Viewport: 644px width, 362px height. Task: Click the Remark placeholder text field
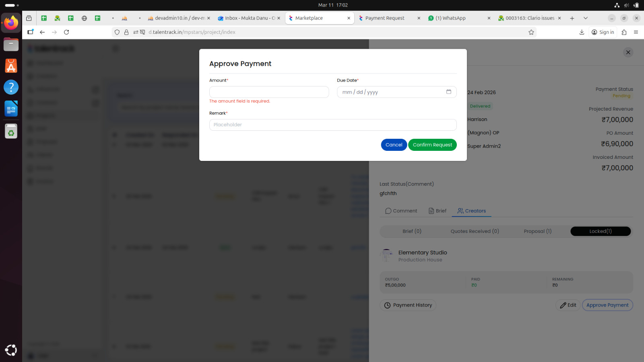pos(332,125)
